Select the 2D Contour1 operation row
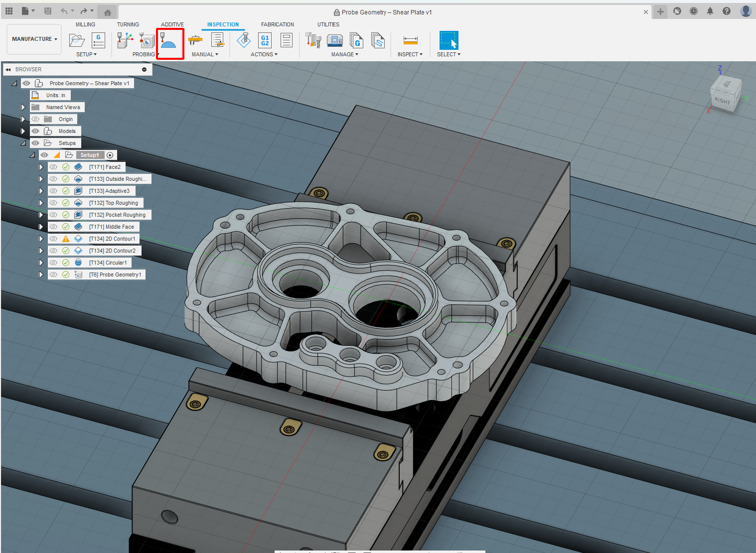Viewport: 756px width, 553px height. [94, 239]
